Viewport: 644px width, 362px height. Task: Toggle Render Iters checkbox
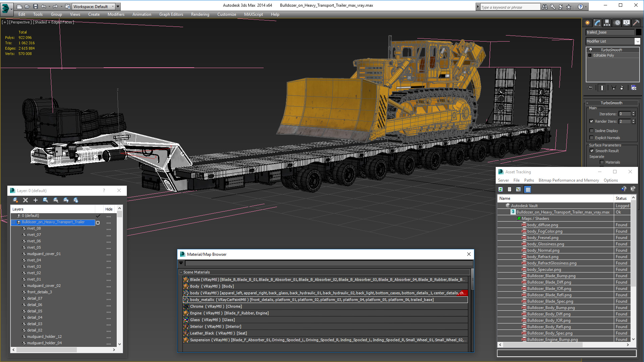pyautogui.click(x=591, y=121)
